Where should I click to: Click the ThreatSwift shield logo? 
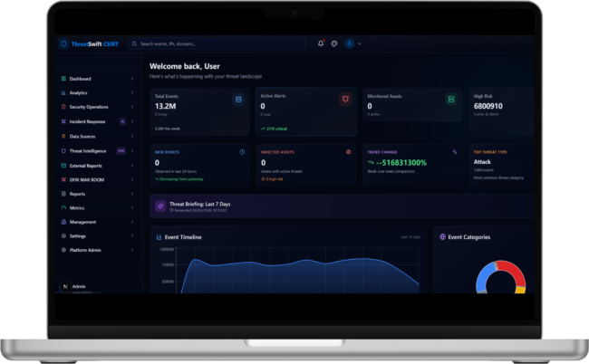point(63,43)
